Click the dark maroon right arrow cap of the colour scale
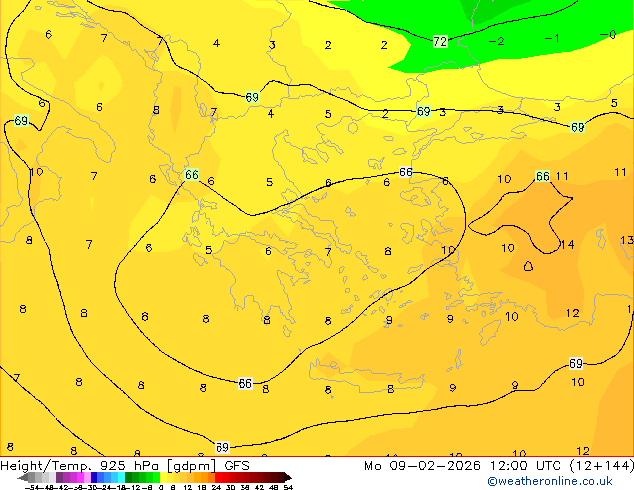This screenshot has height=490, width=634. [x=288, y=477]
